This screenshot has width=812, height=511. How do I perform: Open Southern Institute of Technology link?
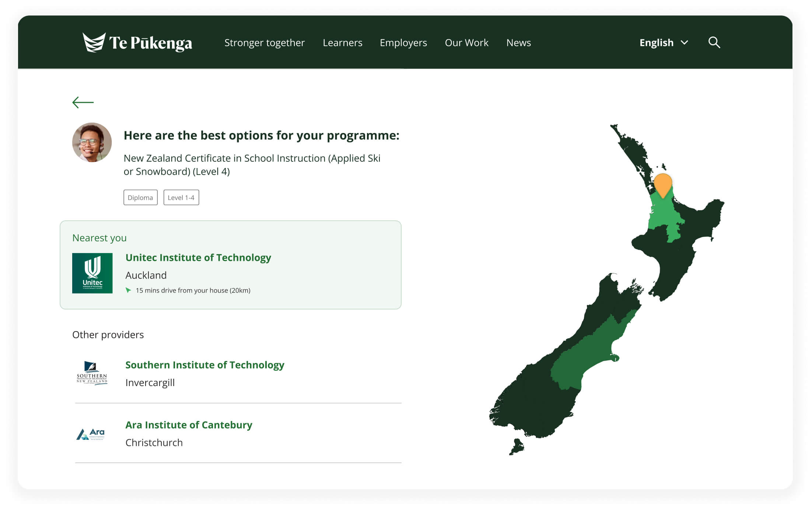(x=205, y=365)
